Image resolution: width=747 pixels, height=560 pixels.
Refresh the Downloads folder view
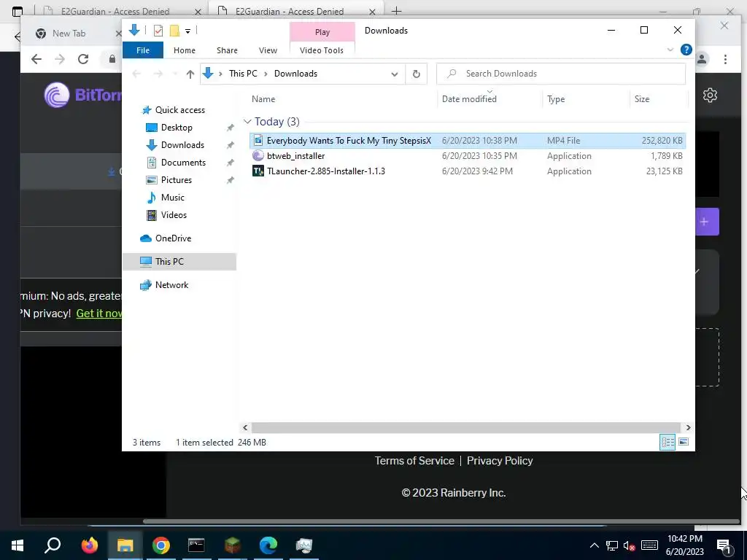tap(417, 74)
